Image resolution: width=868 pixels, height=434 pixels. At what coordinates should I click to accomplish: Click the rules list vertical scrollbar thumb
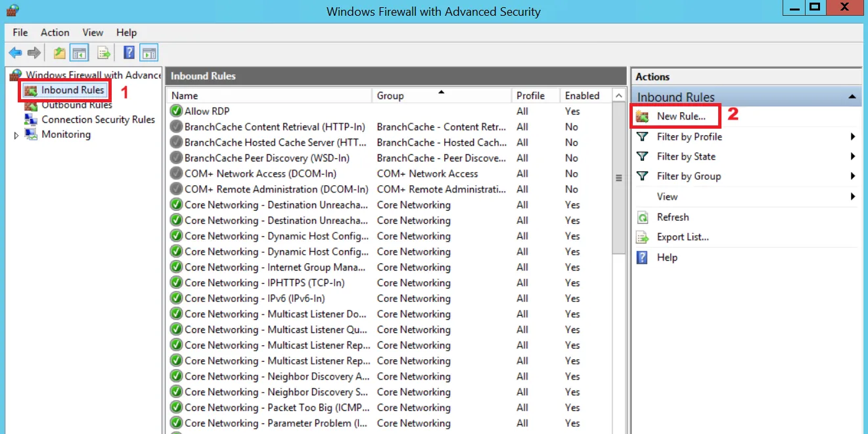pos(618,177)
